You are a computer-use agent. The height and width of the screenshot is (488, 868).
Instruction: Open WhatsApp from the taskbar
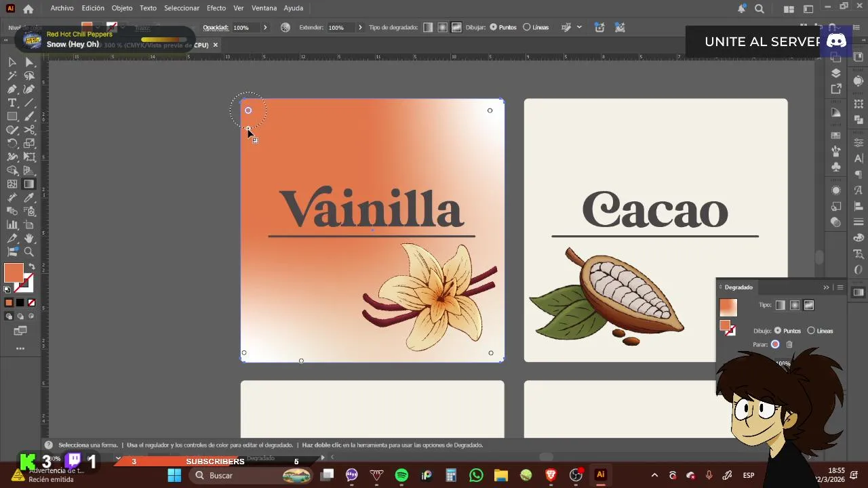[x=475, y=475]
